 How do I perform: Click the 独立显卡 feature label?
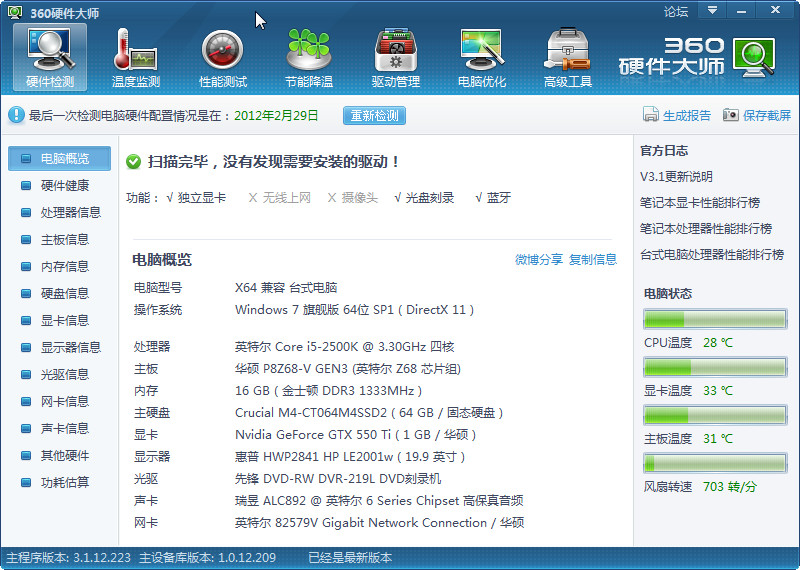point(202,198)
